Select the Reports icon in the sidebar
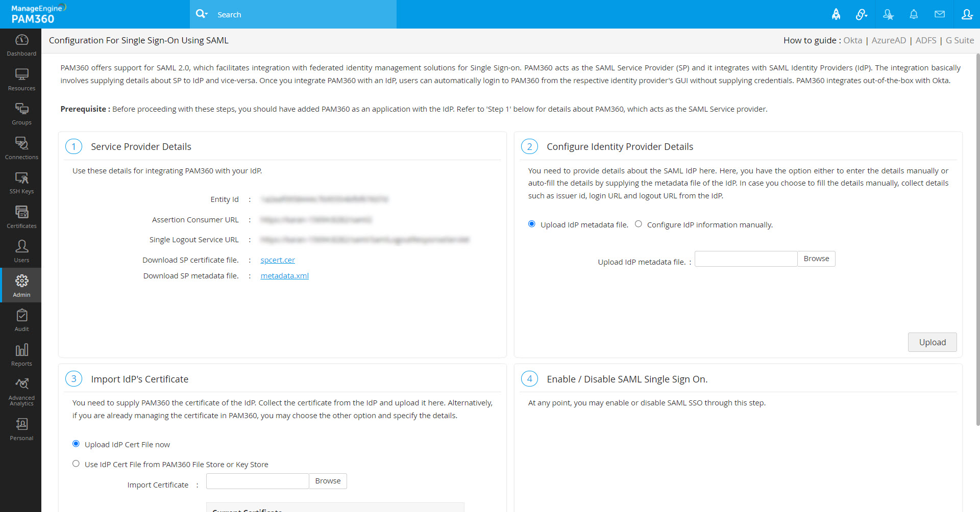The width and height of the screenshot is (980, 512). point(21,354)
